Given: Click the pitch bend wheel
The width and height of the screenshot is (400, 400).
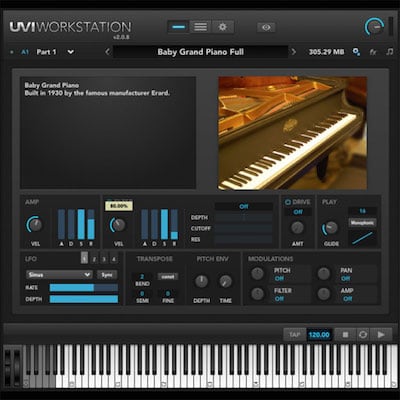Looking at the screenshot, I should pyautogui.click(x=8, y=368).
